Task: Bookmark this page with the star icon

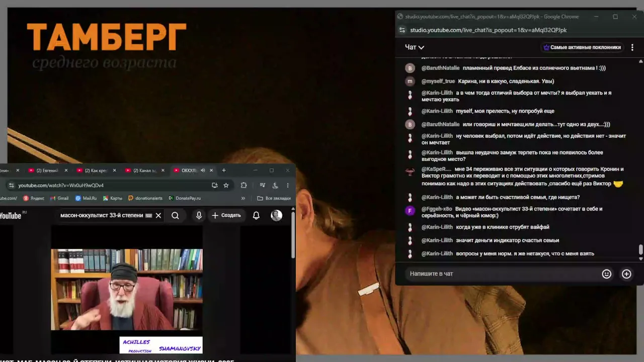Action: [x=226, y=185]
